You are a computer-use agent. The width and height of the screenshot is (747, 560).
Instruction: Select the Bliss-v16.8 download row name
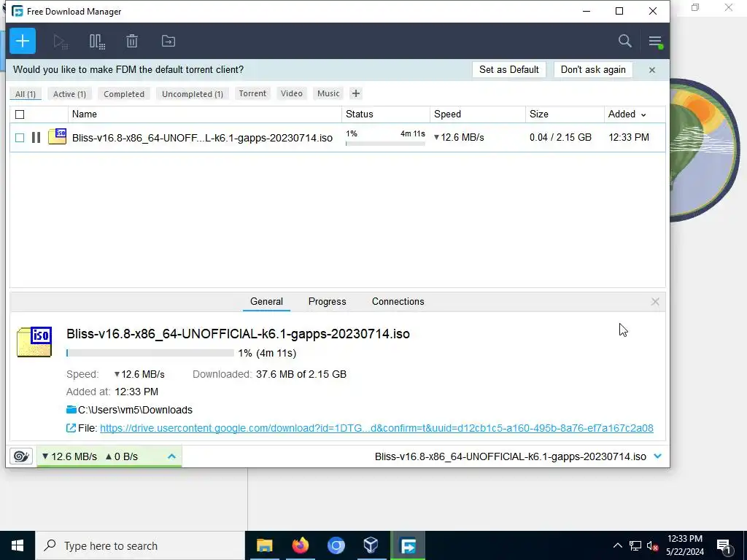click(202, 138)
